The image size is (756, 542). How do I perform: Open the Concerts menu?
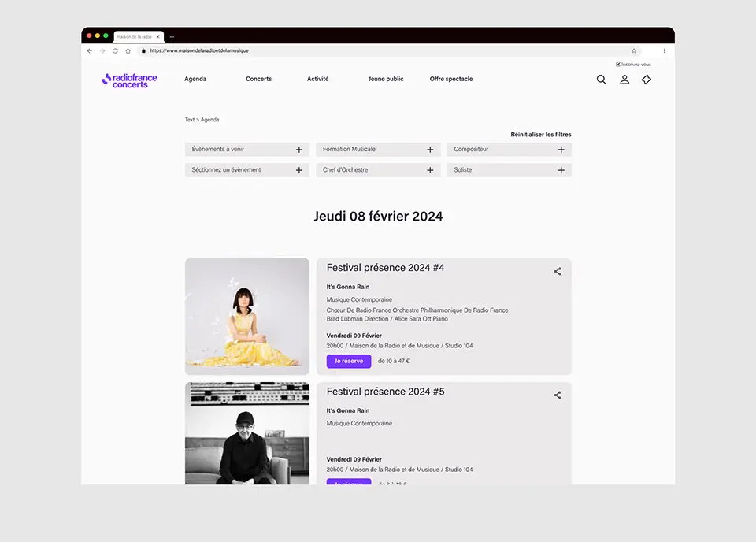click(259, 79)
